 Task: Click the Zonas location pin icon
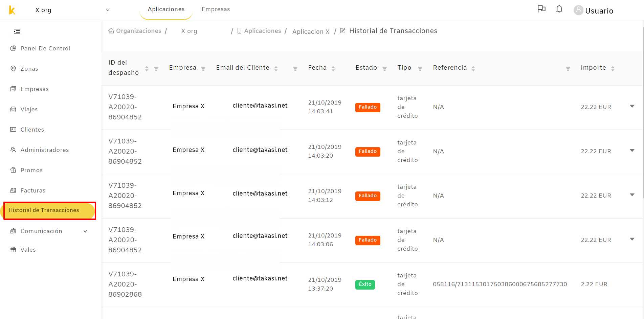(x=13, y=69)
